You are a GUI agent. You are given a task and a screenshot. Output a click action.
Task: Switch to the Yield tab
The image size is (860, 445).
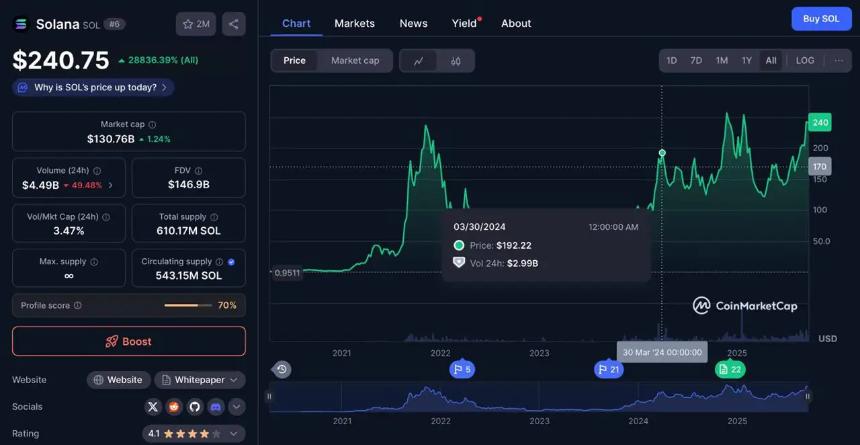click(464, 23)
